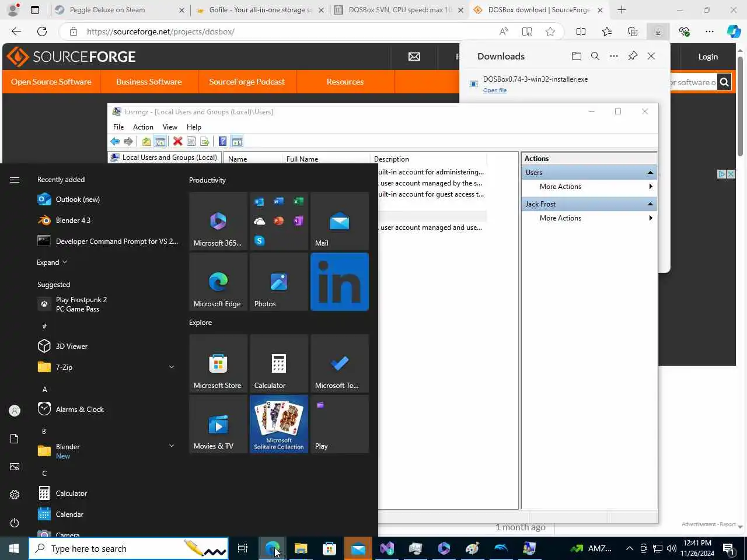747x560 pixels.
Task: Open Edge split screen icon
Action: click(x=581, y=32)
